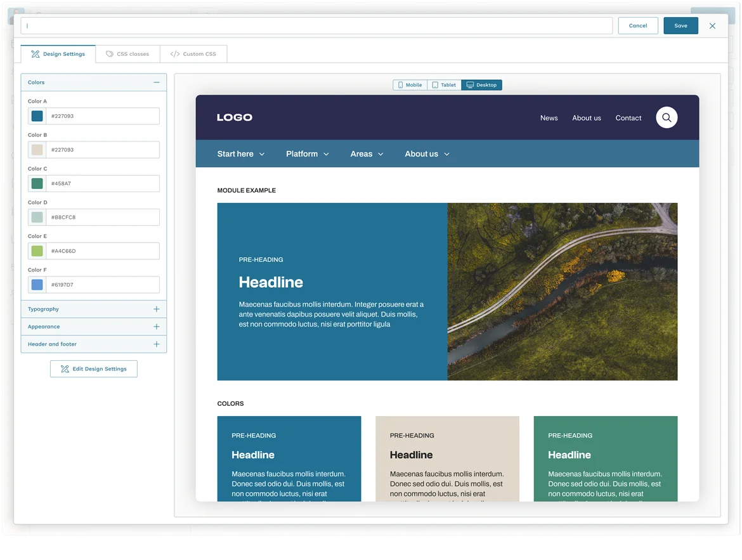742x560 pixels.
Task: Click the Color F hex field #6197D7
Action: click(103, 285)
